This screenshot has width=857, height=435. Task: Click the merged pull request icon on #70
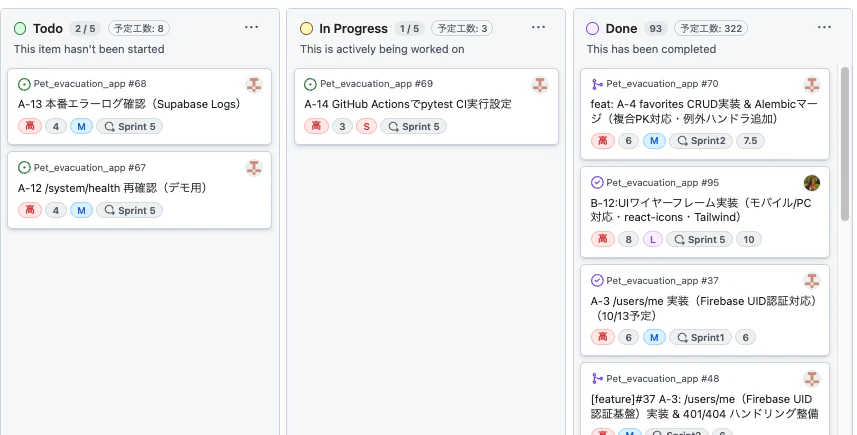(597, 84)
